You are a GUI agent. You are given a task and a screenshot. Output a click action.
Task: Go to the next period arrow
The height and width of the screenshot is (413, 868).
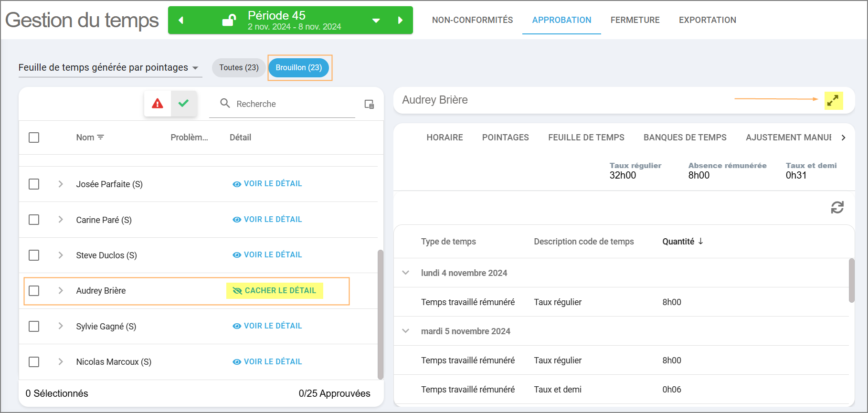(401, 20)
